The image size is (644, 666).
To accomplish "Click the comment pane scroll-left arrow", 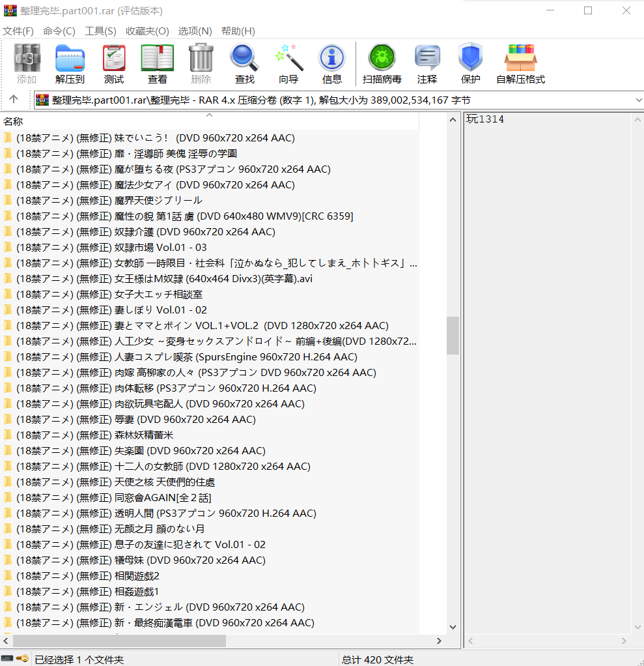I will 470,641.
